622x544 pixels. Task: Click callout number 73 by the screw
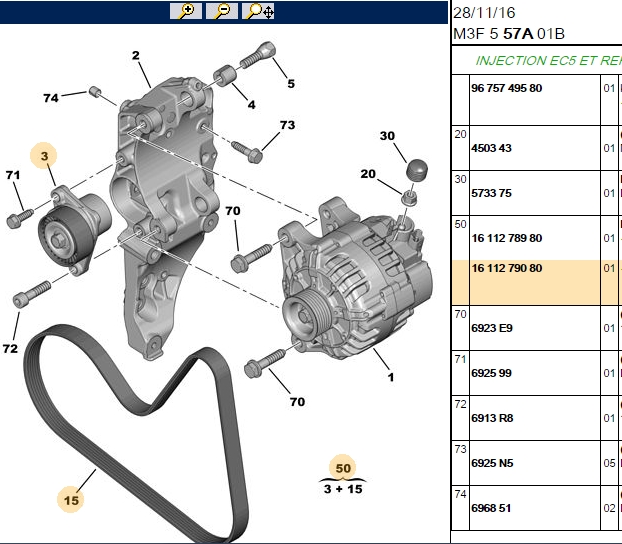[287, 125]
